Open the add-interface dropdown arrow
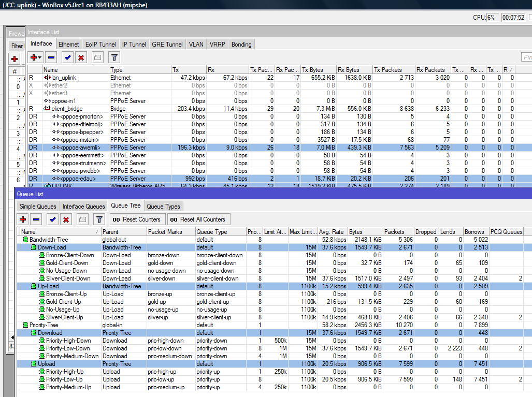The width and height of the screenshot is (532, 397). pos(40,57)
